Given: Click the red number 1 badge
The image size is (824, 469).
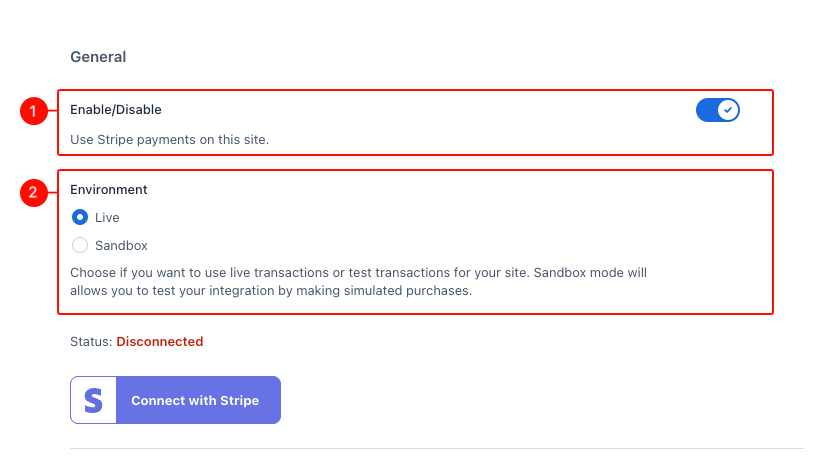Looking at the screenshot, I should (33, 111).
